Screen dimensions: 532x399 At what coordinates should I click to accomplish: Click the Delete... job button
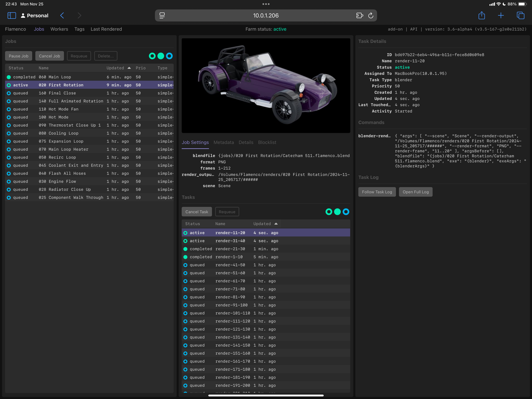click(x=106, y=56)
